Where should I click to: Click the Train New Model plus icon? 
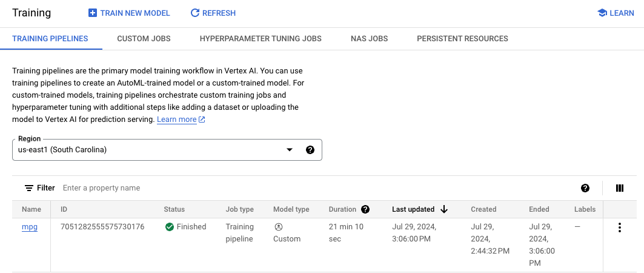(x=93, y=13)
